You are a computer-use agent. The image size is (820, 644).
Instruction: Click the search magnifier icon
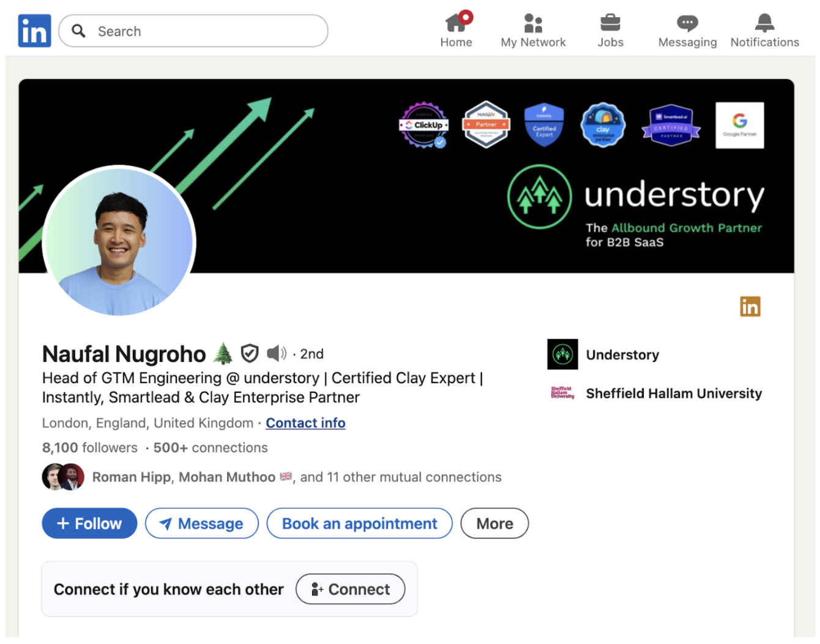tap(78, 31)
